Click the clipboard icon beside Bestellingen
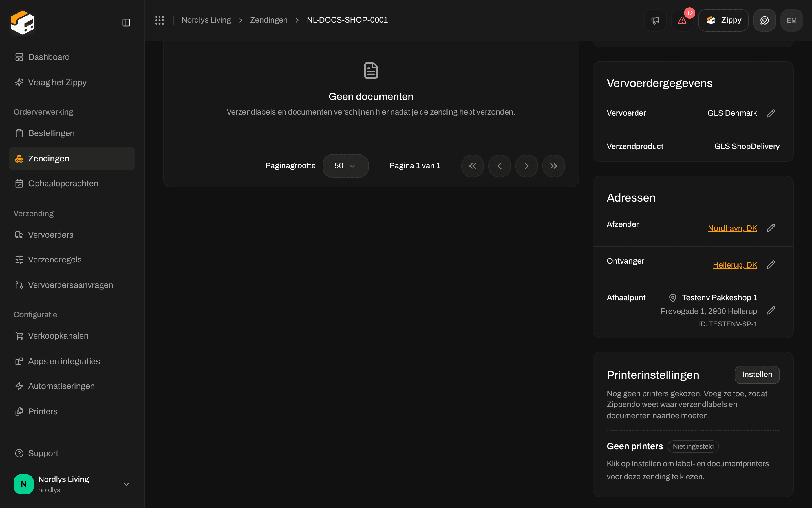This screenshot has height=508, width=812. pos(19,133)
